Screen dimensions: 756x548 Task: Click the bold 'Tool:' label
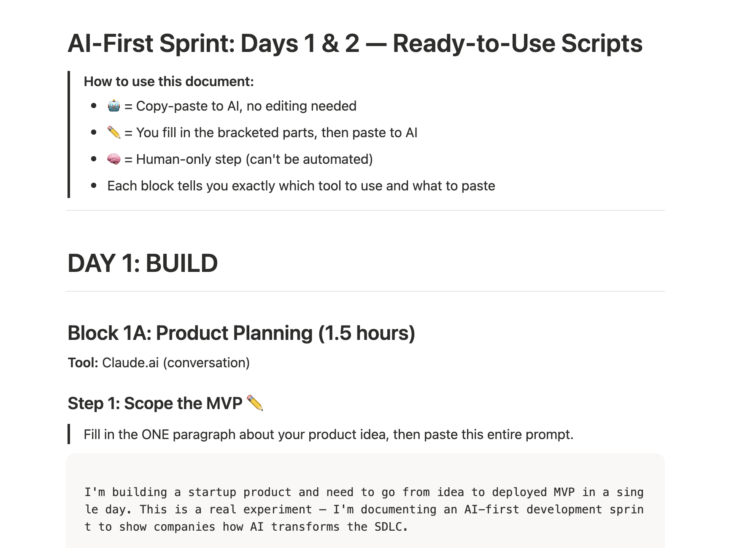pyautogui.click(x=83, y=363)
